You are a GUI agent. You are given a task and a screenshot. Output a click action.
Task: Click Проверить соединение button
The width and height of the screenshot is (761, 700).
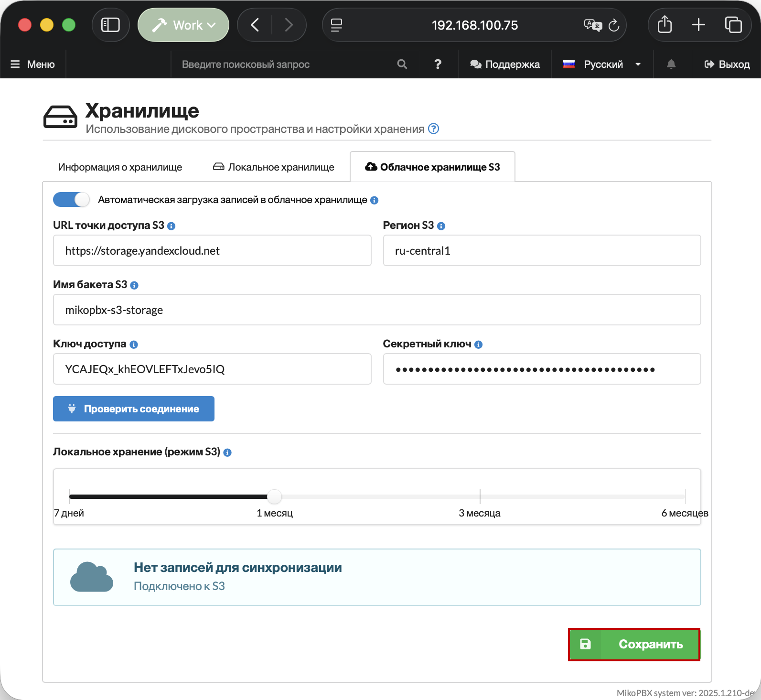click(x=134, y=409)
